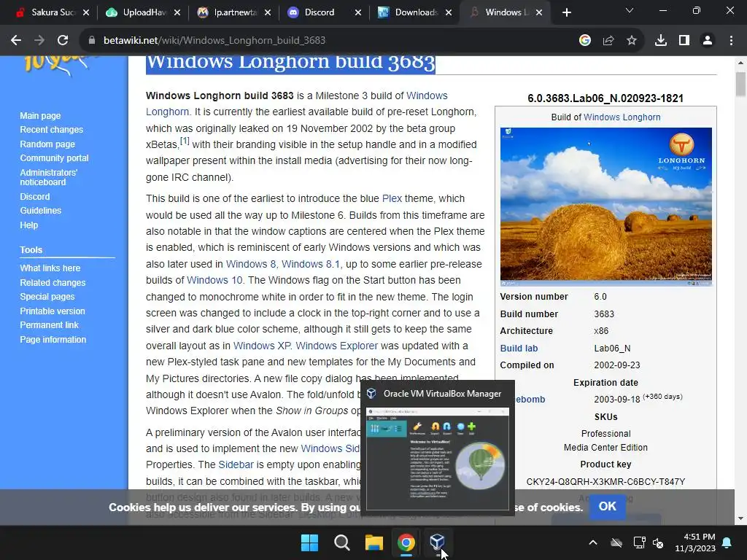Follow the Windows XP link
The width and height of the screenshot is (747, 560).
pyautogui.click(x=262, y=346)
